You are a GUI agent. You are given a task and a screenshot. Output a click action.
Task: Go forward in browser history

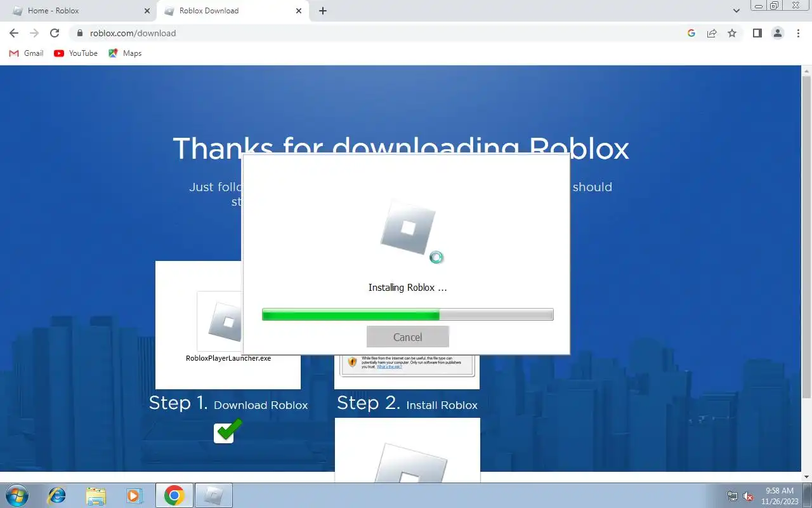34,33
